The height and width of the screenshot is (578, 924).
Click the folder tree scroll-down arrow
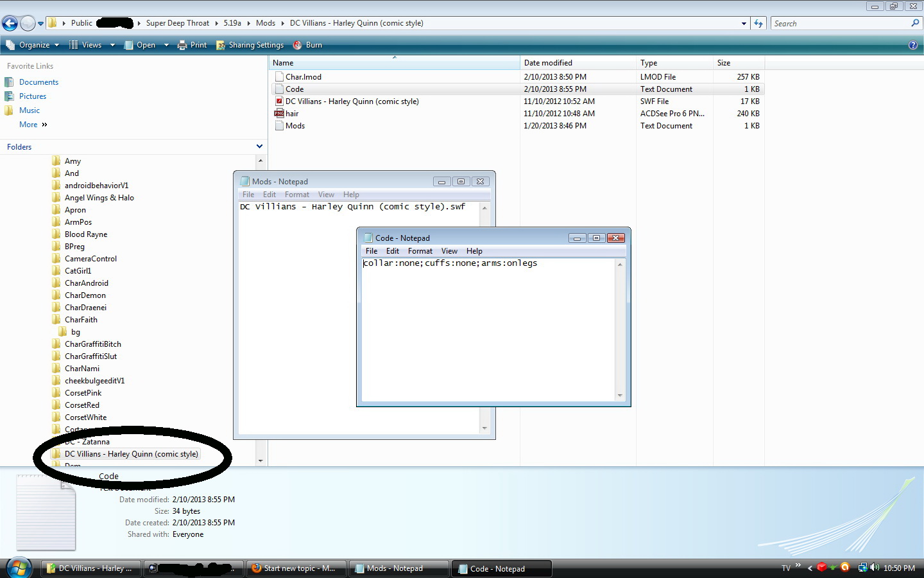(x=260, y=460)
